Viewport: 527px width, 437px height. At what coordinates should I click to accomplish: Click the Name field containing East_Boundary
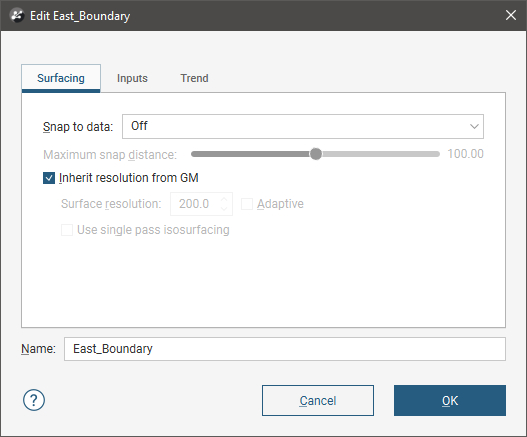[285, 349]
